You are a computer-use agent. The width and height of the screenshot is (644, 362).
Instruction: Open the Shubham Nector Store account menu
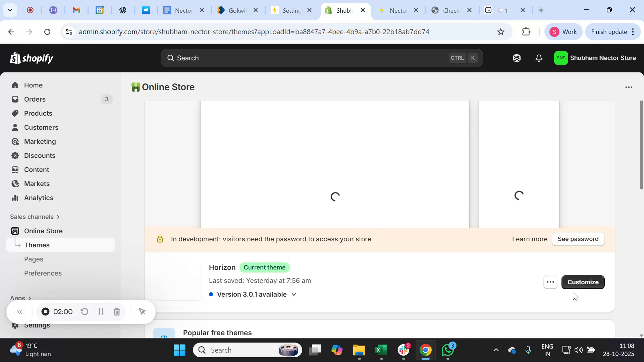[595, 58]
